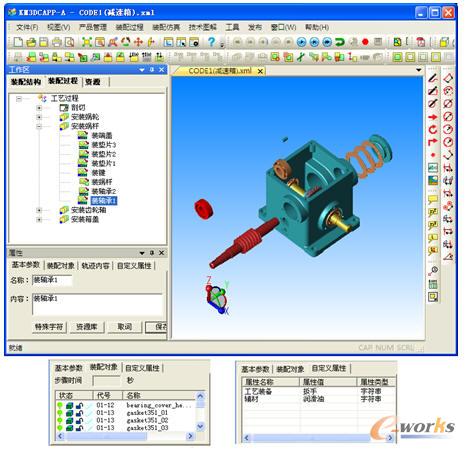This screenshot has width=465, height=450.
Task: Click the 名称 input field
Action: [x=52, y=280]
